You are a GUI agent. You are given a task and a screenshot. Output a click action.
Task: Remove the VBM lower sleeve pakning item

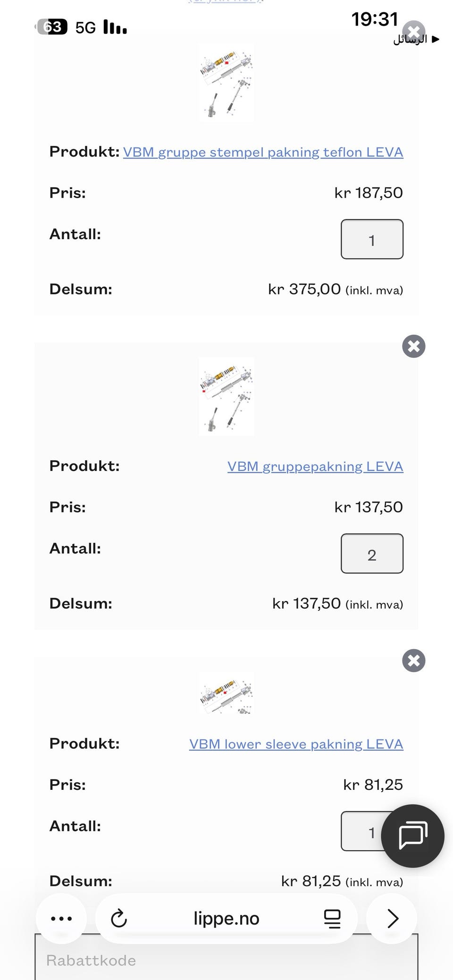point(413,661)
